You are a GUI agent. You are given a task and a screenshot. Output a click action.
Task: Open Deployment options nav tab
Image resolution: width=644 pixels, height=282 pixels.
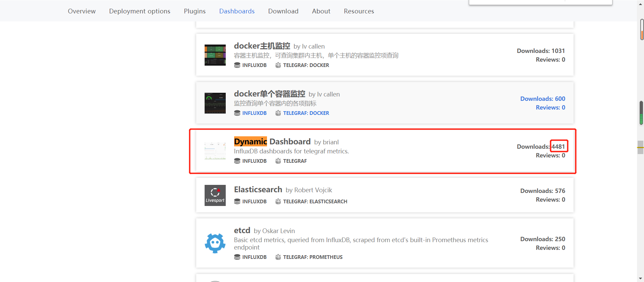point(140,11)
